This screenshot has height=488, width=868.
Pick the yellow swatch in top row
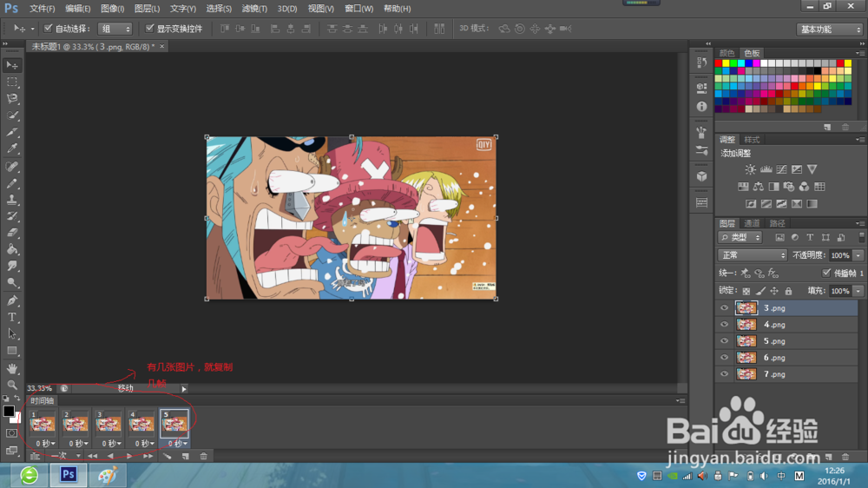[x=727, y=63]
